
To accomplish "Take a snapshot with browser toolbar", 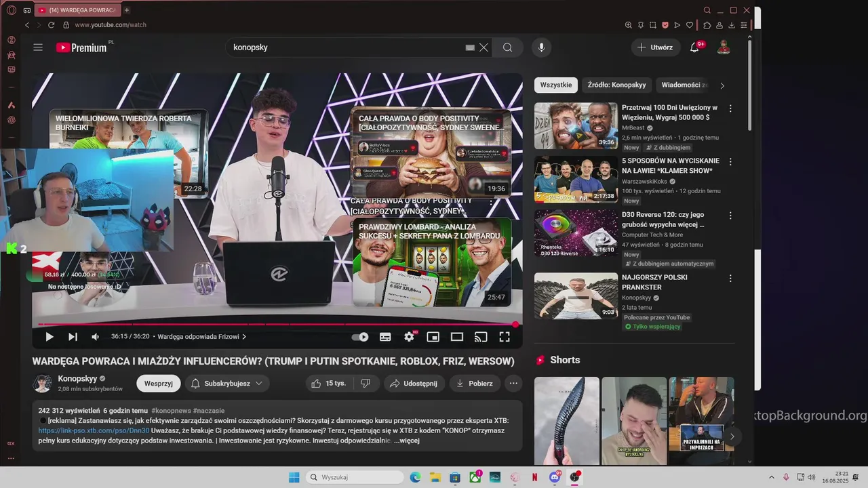I will pyautogui.click(x=653, y=25).
